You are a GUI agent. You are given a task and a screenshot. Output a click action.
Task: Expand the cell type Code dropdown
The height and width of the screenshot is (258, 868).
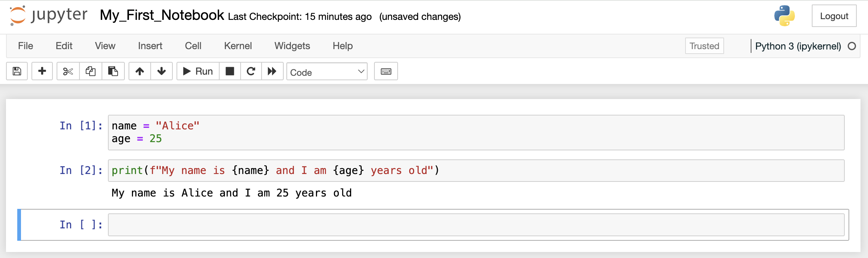point(327,72)
